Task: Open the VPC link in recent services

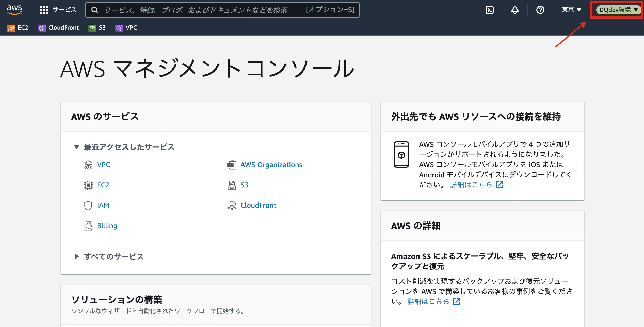Action: point(104,165)
